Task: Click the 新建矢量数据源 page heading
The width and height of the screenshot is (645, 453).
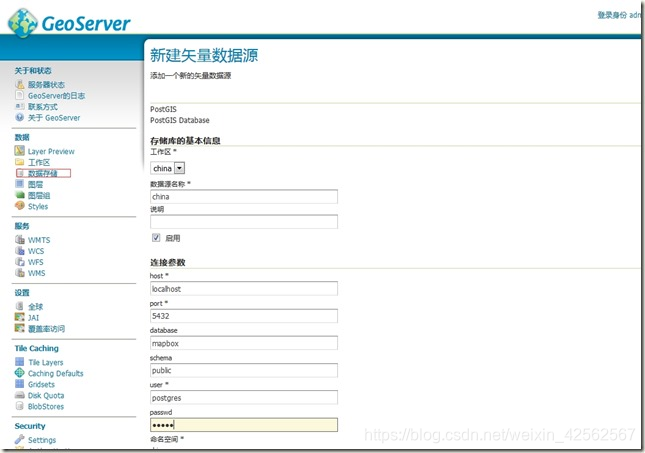Action: pos(204,55)
